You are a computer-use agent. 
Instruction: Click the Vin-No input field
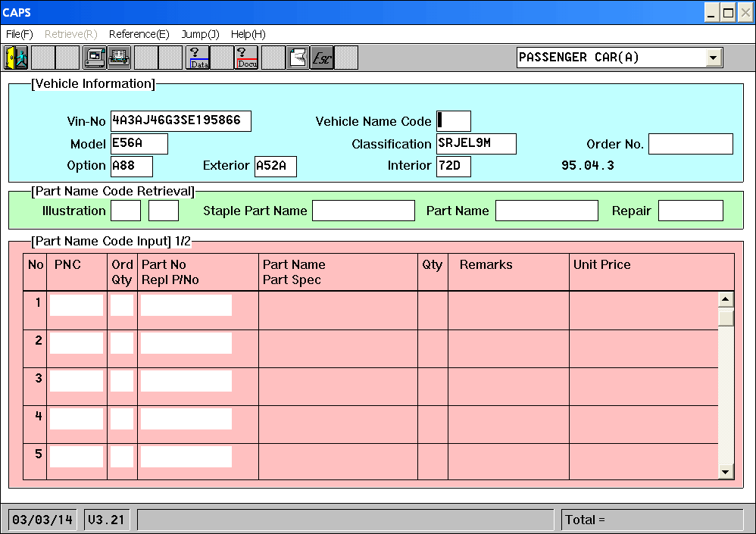pos(181,121)
